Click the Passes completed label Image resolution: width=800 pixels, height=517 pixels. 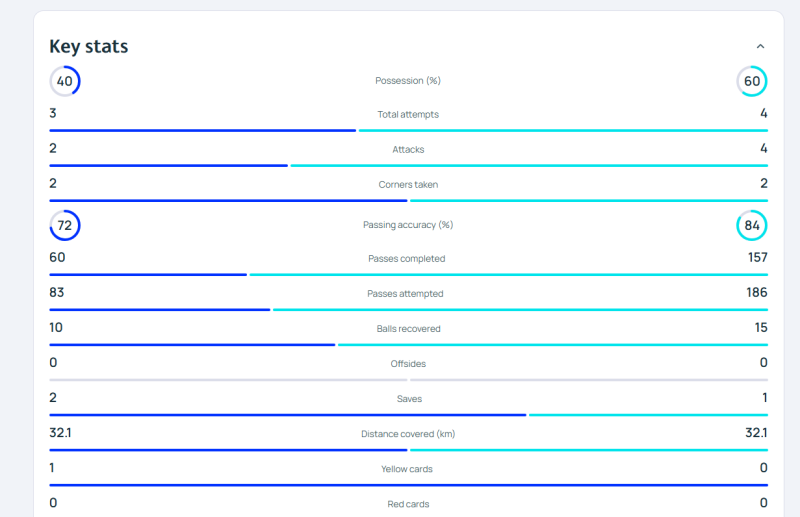pos(408,259)
